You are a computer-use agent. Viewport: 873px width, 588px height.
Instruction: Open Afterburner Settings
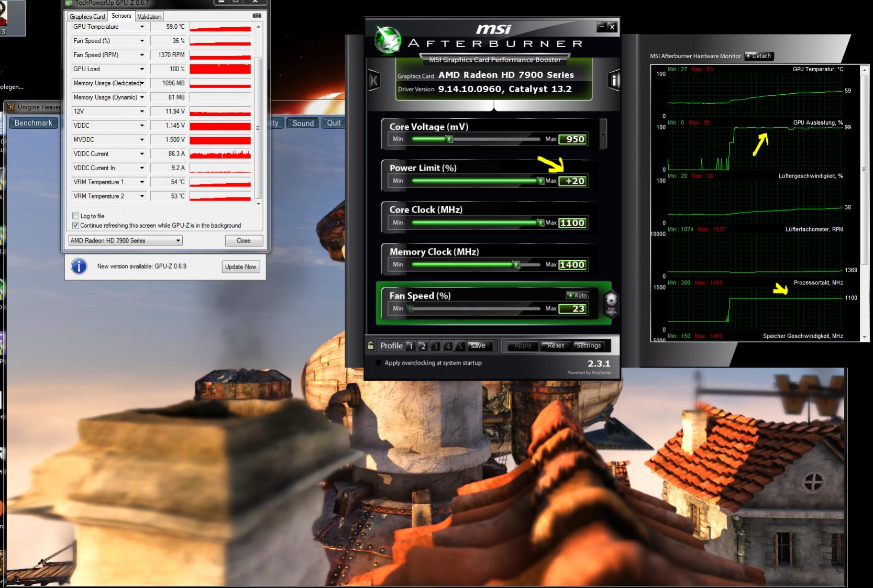(x=589, y=346)
